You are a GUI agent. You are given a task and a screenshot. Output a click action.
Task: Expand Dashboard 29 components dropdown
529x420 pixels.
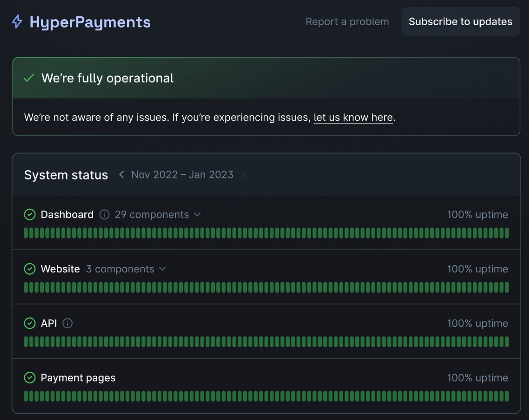[158, 215]
